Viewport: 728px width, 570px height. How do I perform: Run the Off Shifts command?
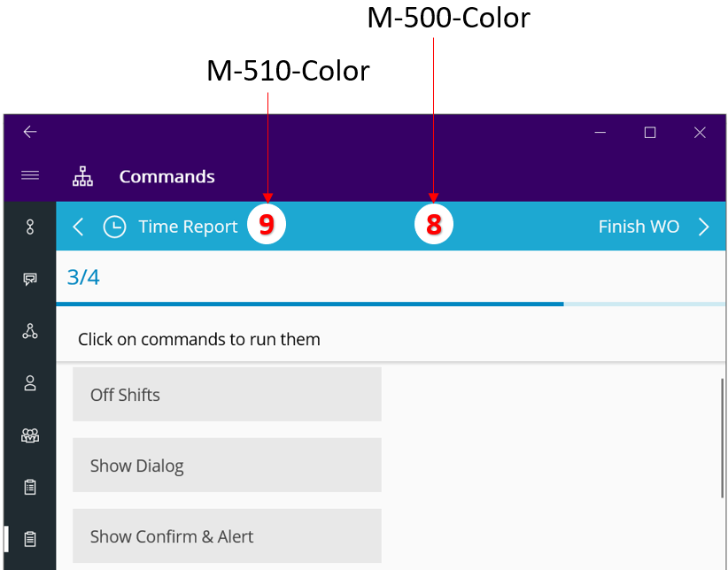point(227,394)
